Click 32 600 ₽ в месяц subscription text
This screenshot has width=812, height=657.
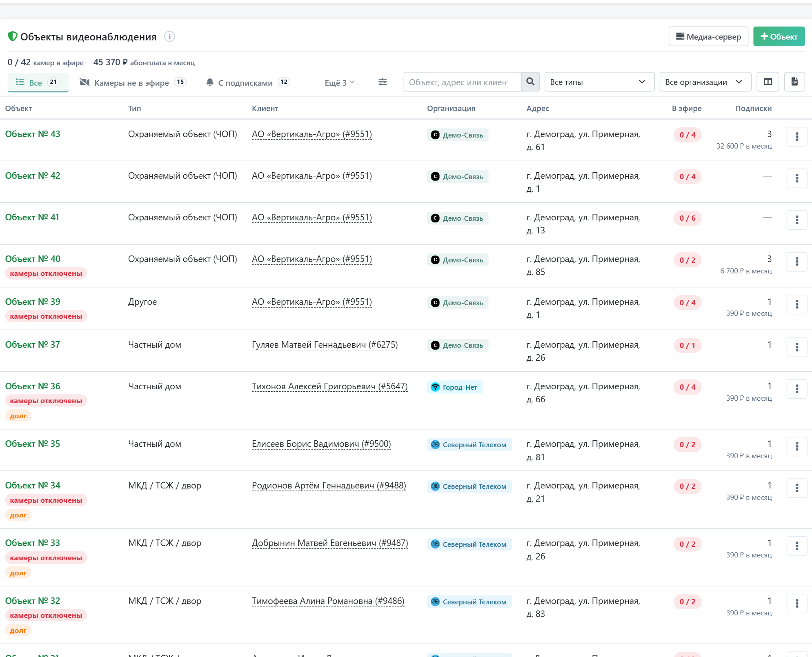coord(744,146)
